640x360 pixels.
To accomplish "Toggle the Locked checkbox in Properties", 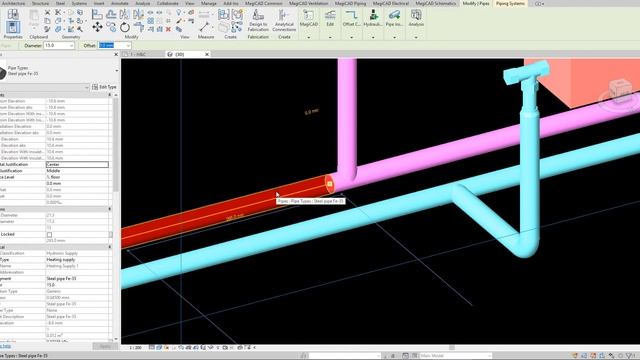I will 49,235.
